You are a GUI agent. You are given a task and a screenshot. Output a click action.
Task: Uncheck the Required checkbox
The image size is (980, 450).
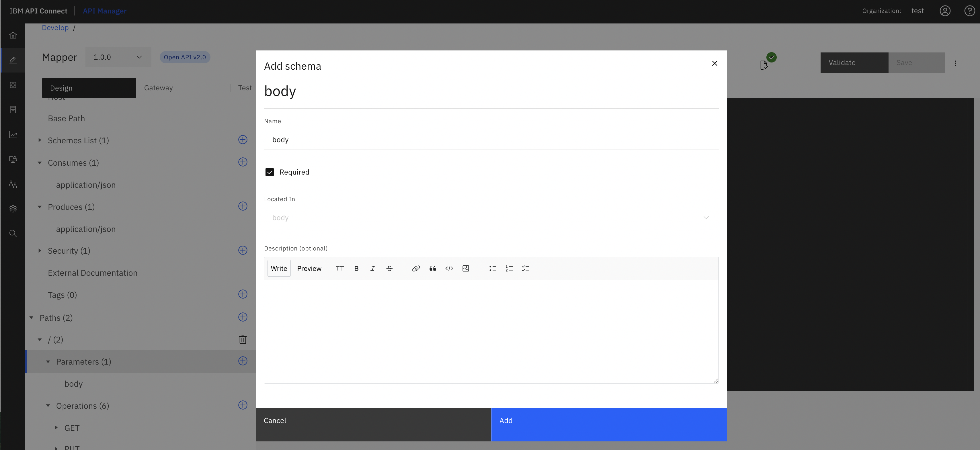pos(270,172)
